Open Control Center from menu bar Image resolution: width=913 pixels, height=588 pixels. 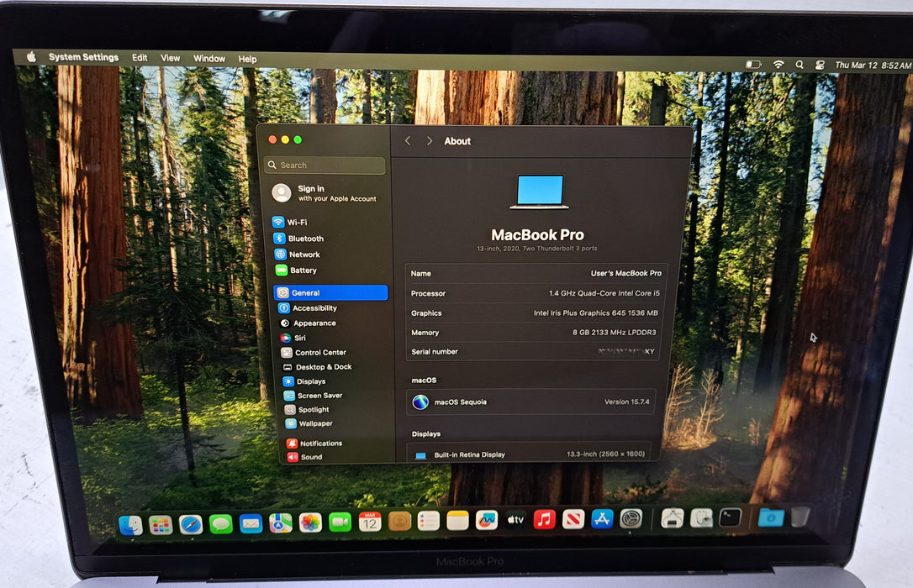pyautogui.click(x=820, y=66)
